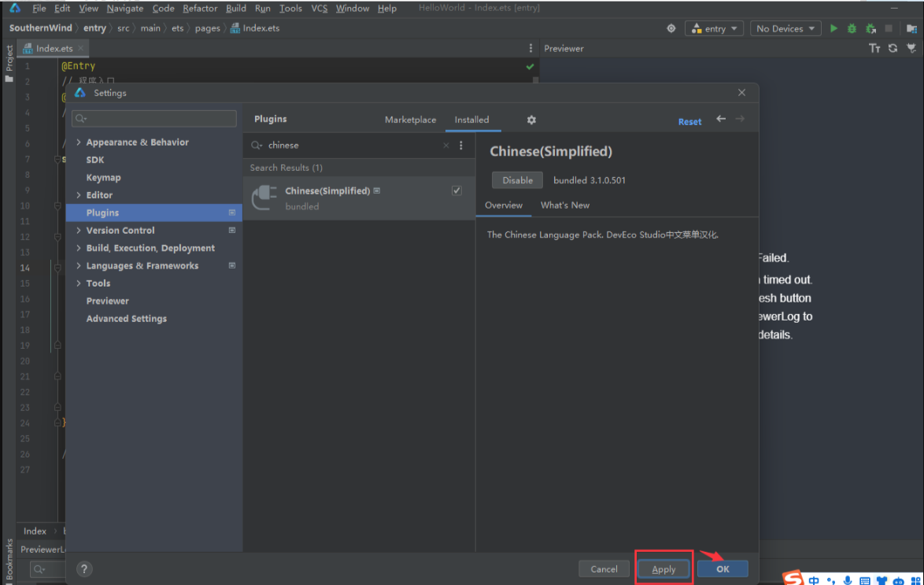Open the What's New tab
The image size is (924, 585).
[x=565, y=205]
